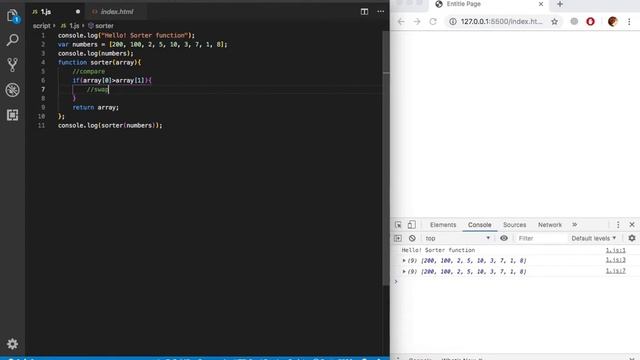
Task: Open the Network tab in DevTools
Action: pyautogui.click(x=549, y=225)
